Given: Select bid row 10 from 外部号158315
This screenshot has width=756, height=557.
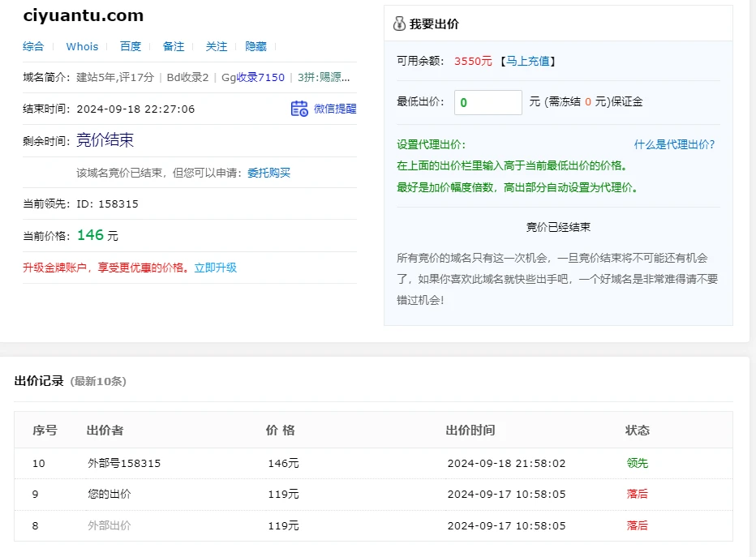Looking at the screenshot, I should 124,464.
